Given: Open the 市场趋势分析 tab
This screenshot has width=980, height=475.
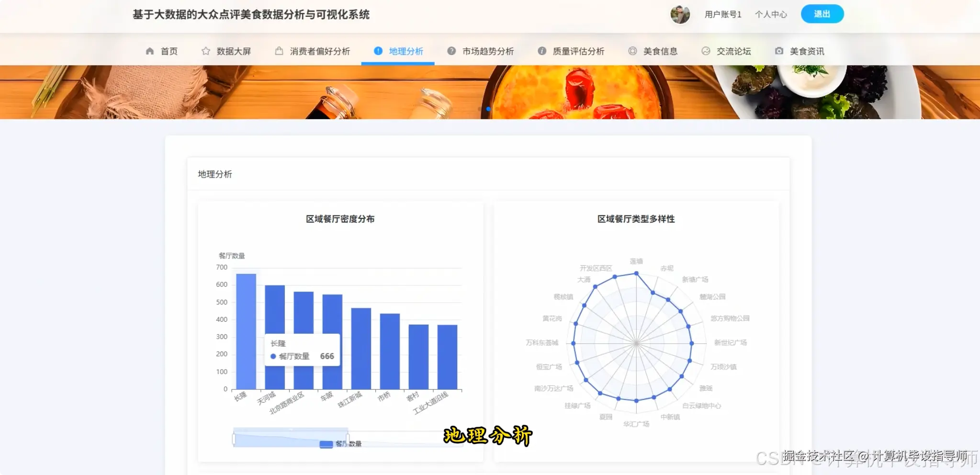Looking at the screenshot, I should [x=488, y=51].
